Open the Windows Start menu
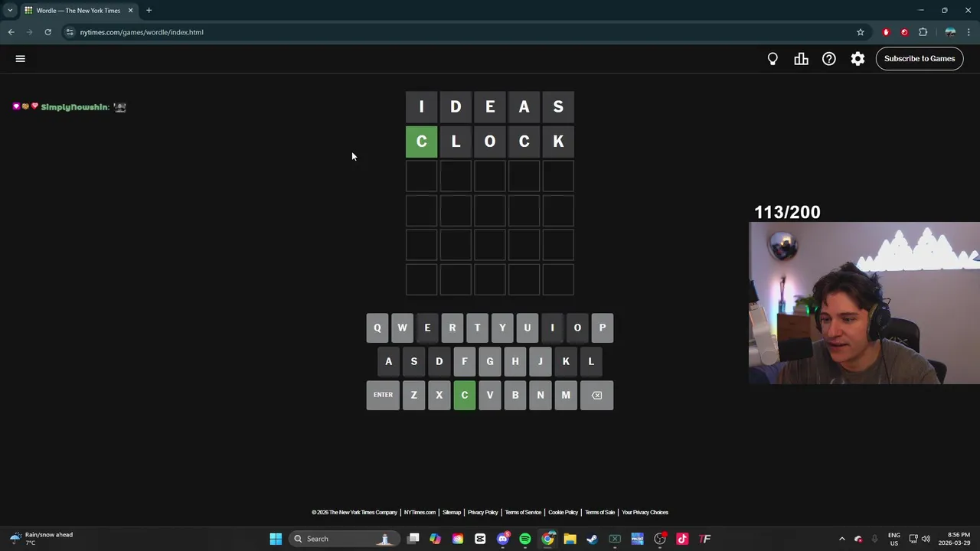 [276, 539]
